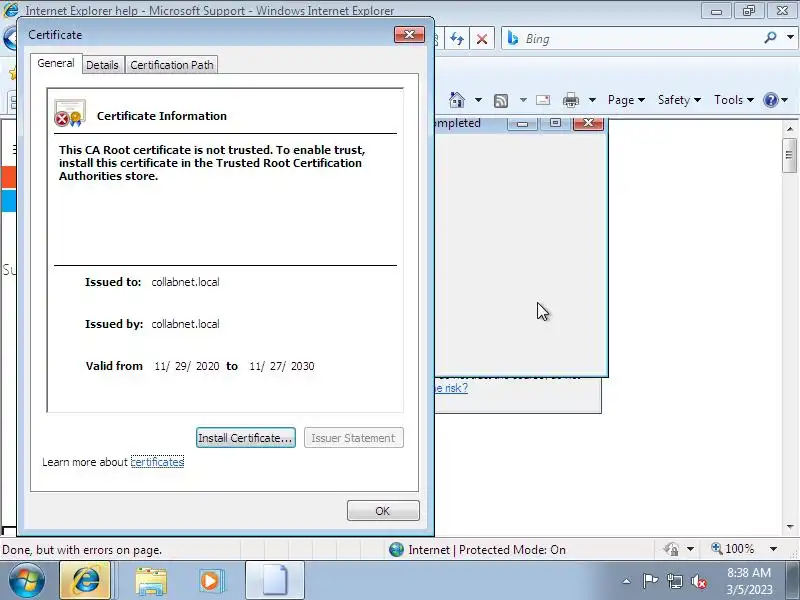The width and height of the screenshot is (800, 600).
Task: Click the Issuer Statement button
Action: click(354, 438)
